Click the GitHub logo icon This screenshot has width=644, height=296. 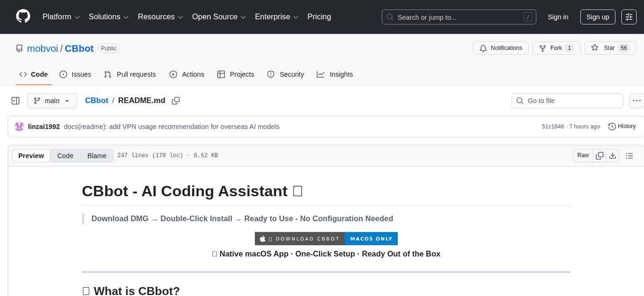pos(23,17)
